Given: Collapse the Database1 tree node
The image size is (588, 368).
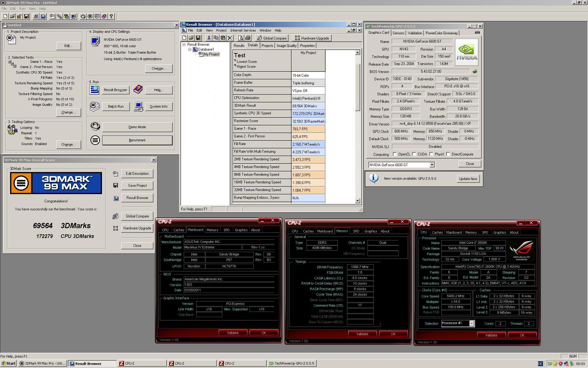Looking at the screenshot, I should [x=190, y=49].
